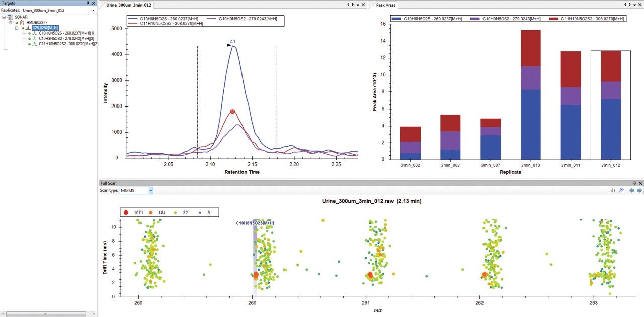This screenshot has width=644, height=317.
Task: Collapse the HMDB02377 tree node
Action: point(11,23)
